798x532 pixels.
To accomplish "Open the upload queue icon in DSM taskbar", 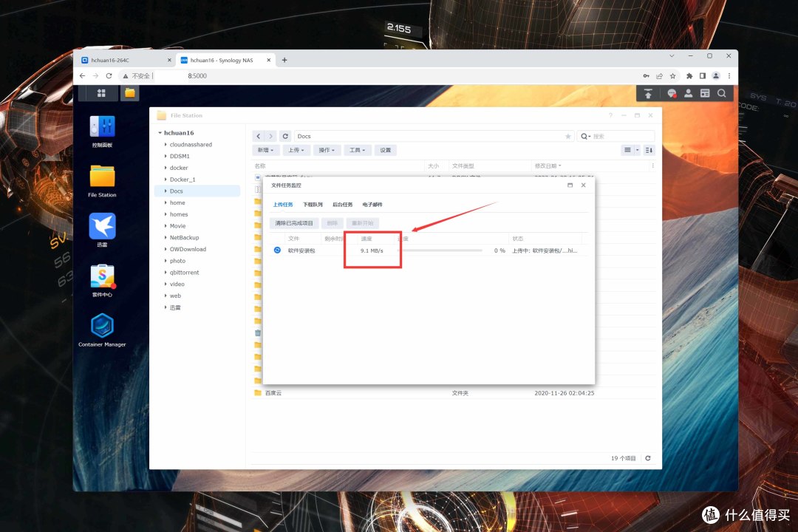I will [x=648, y=94].
